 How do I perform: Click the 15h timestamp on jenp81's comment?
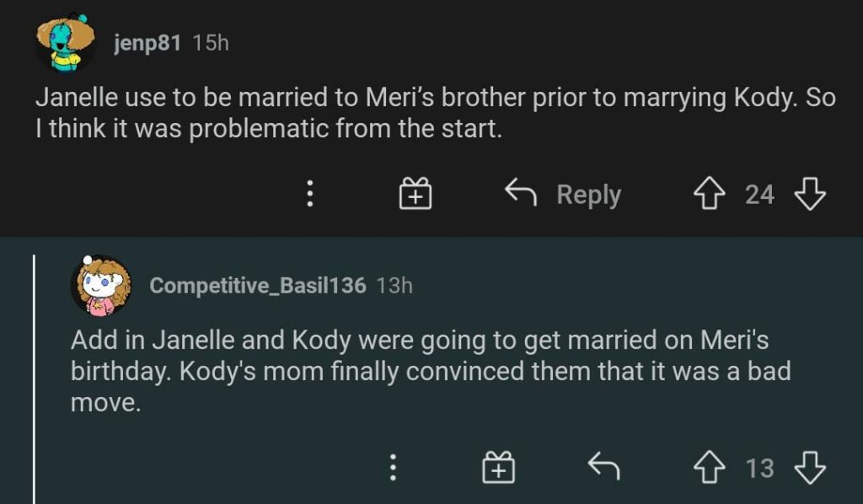pyautogui.click(x=211, y=43)
